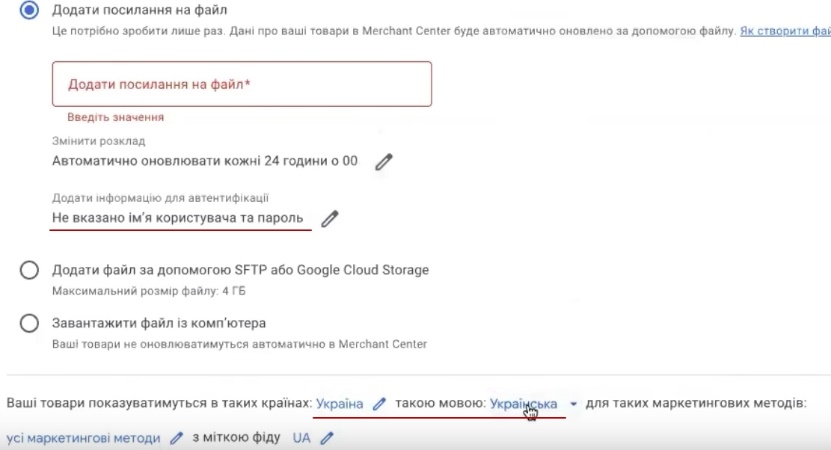Choose SFTP або Google Cloud Storage option

[30, 270]
